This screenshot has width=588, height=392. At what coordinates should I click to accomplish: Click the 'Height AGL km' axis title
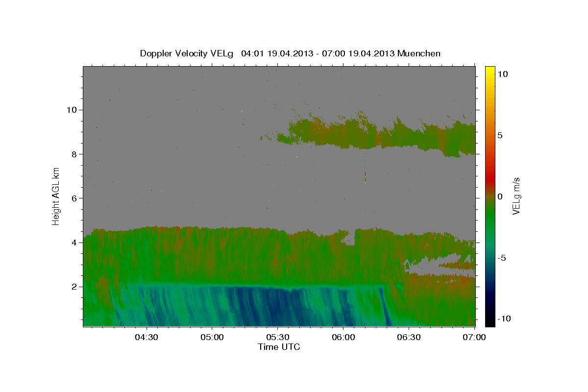(56, 196)
